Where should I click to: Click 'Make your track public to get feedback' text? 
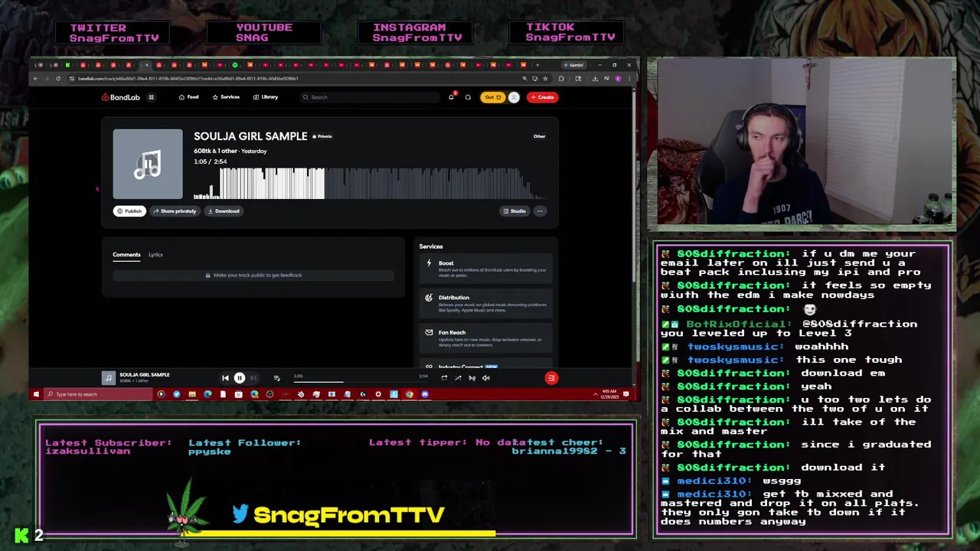[257, 275]
